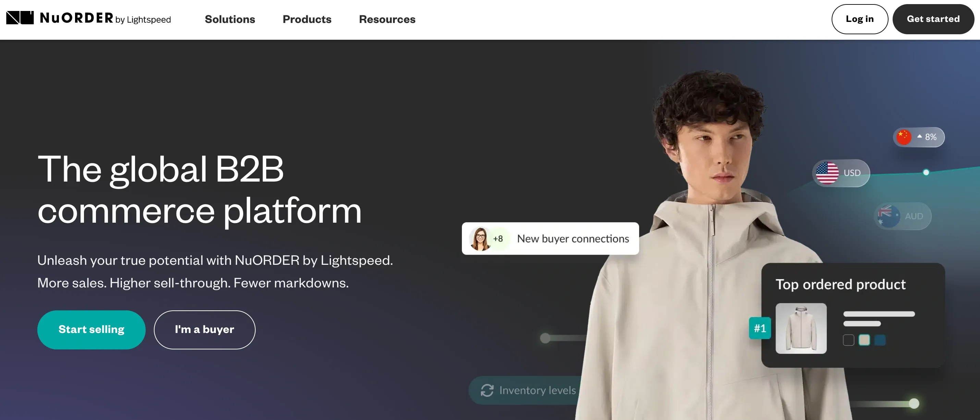Select the blue color swatch on product card
The height and width of the screenshot is (420, 980).
[x=880, y=340]
